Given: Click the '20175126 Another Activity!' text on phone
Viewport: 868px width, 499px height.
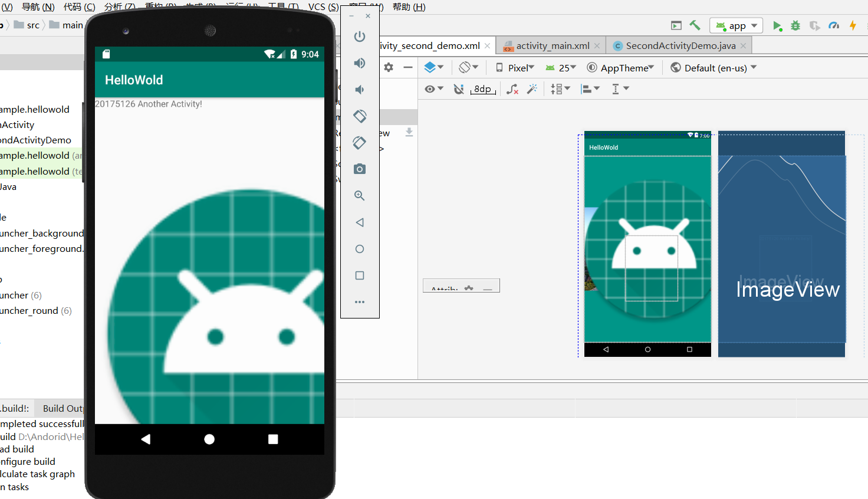Looking at the screenshot, I should (149, 104).
